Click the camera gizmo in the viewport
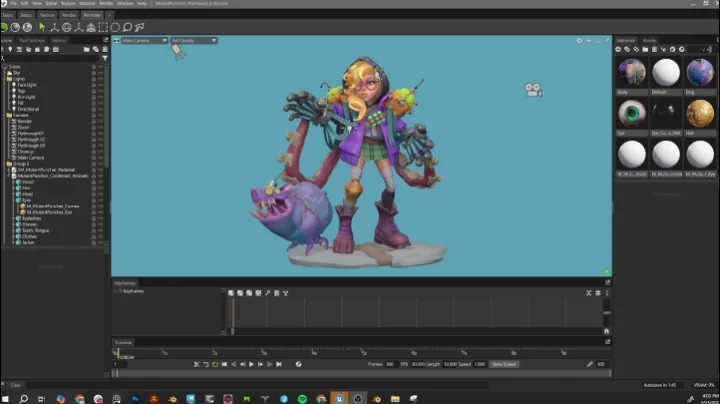Viewport: 720px width, 404px height. point(534,90)
